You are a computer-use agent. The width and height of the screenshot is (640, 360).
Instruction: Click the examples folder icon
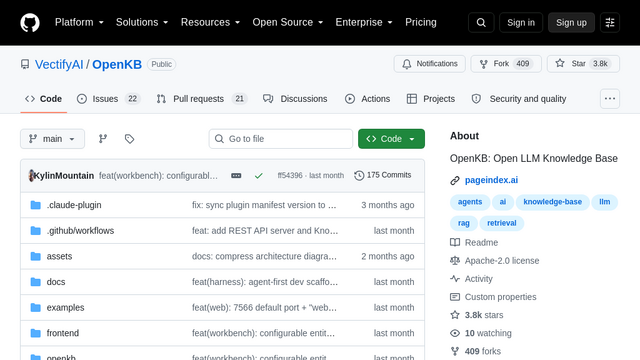36,307
